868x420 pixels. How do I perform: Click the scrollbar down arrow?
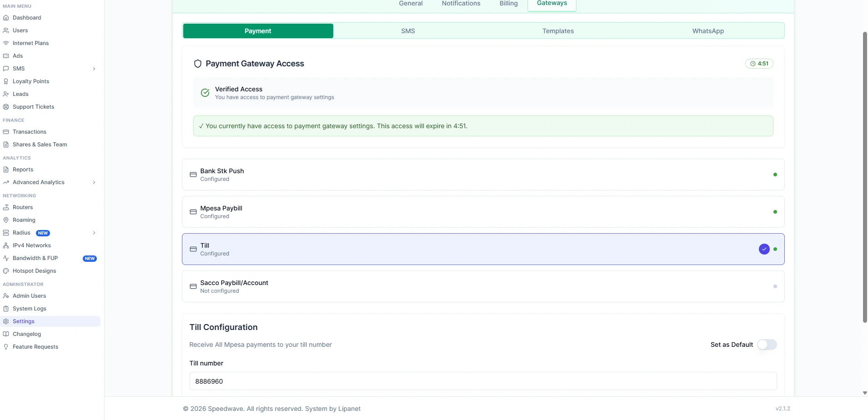tap(865, 393)
